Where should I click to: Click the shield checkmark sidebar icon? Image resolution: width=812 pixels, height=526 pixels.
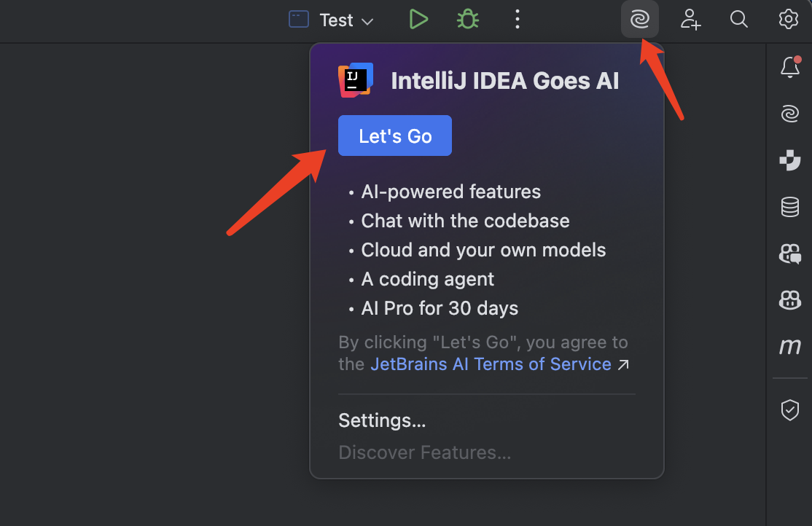790,411
